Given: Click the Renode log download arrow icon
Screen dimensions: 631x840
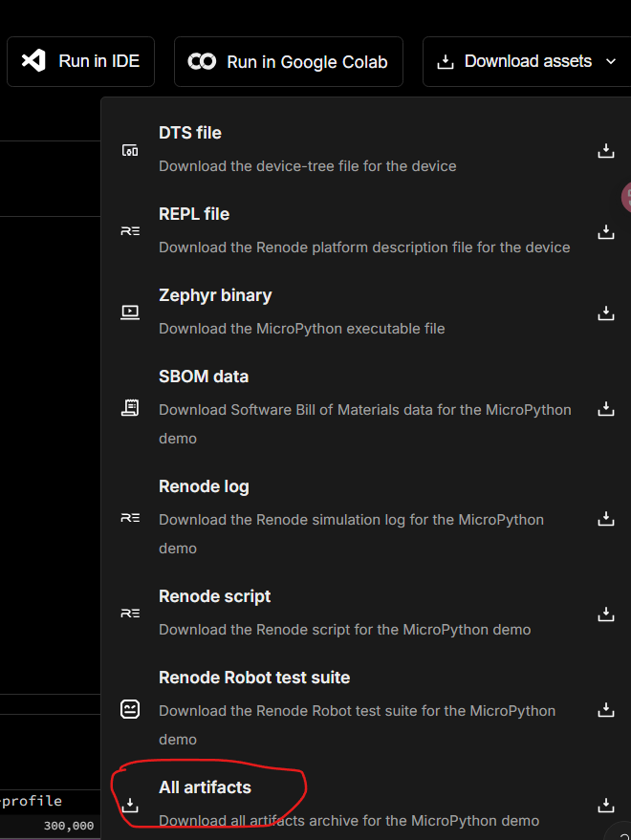Looking at the screenshot, I should point(605,518).
